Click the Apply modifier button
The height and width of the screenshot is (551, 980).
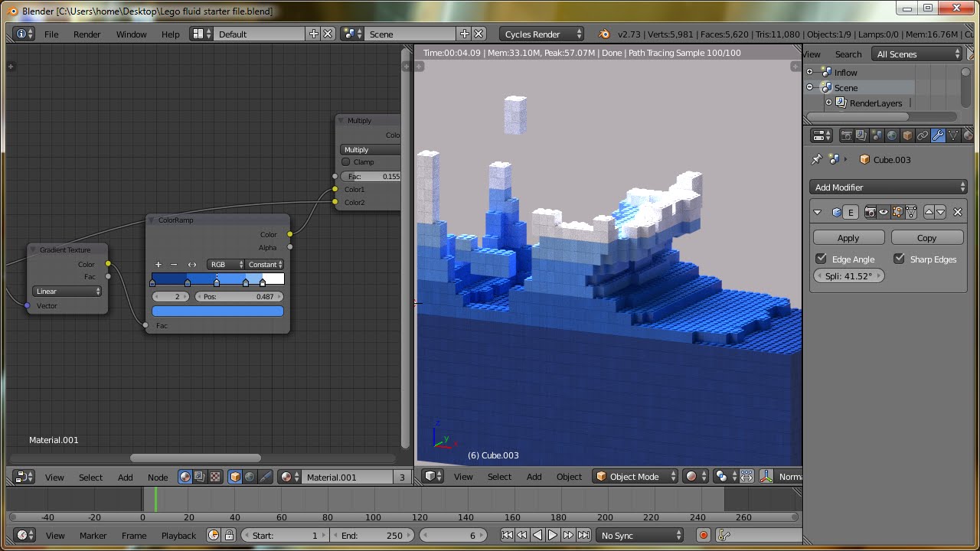(848, 237)
